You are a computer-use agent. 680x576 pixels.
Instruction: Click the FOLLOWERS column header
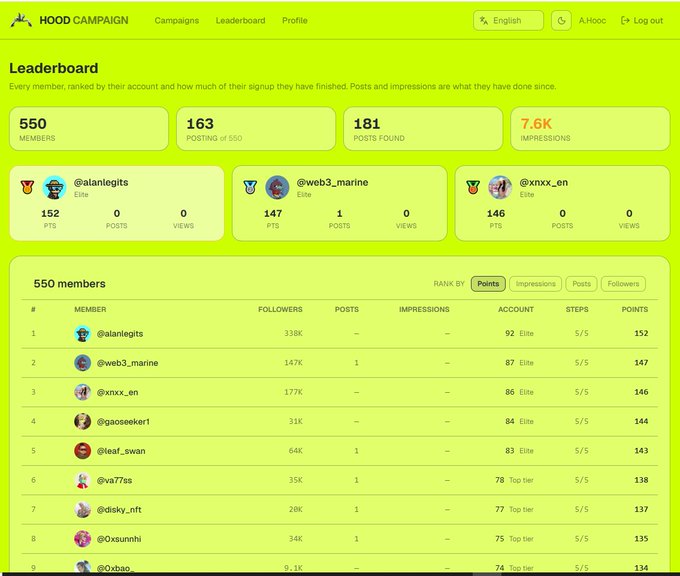(280, 309)
